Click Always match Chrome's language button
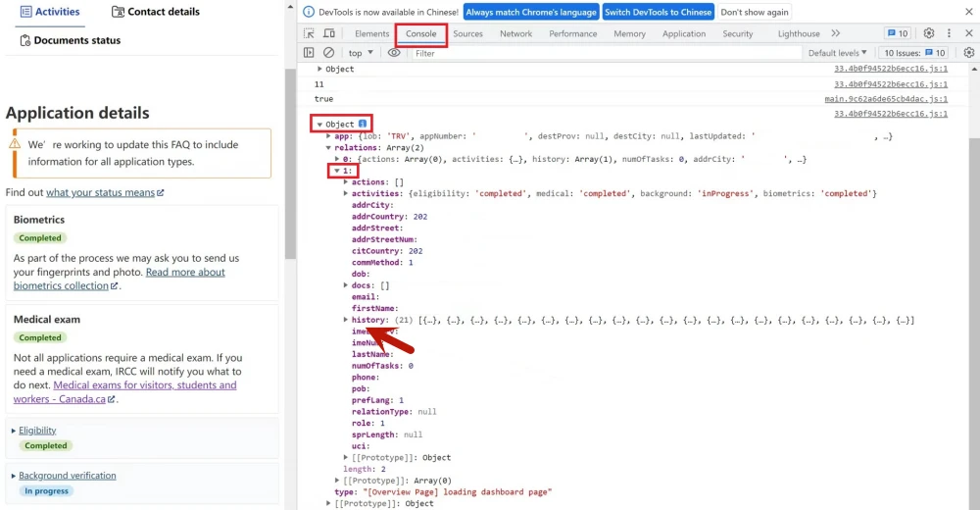This screenshot has width=980, height=510. (531, 12)
